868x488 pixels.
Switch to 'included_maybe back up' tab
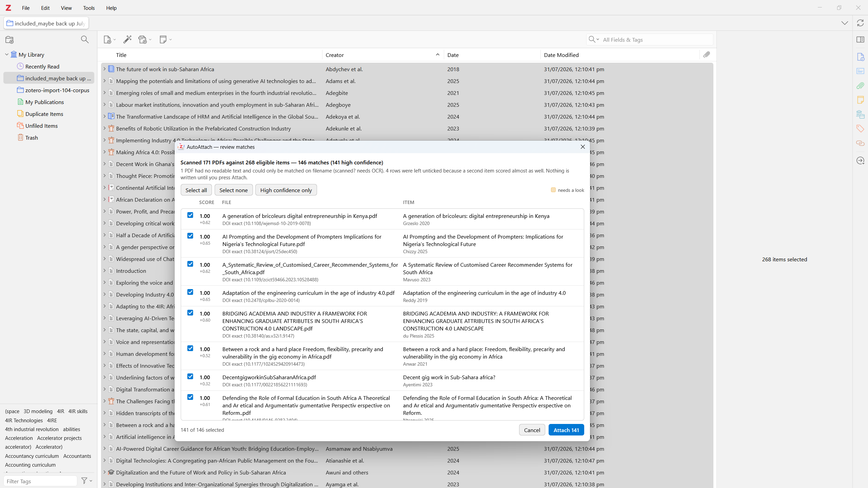pyautogui.click(x=46, y=23)
